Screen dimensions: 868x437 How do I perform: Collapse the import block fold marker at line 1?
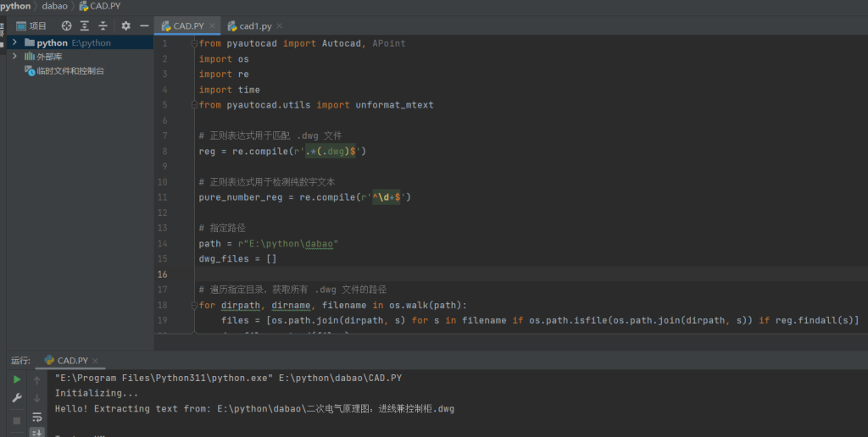[x=194, y=43]
